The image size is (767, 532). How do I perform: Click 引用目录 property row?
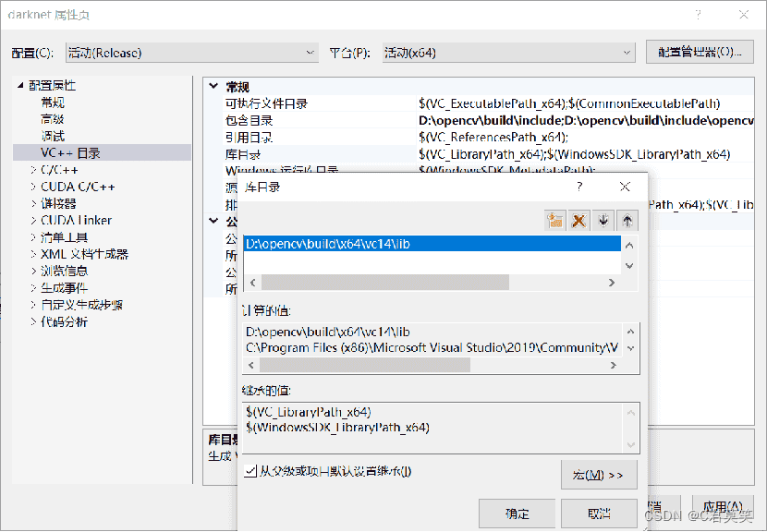click(x=488, y=138)
